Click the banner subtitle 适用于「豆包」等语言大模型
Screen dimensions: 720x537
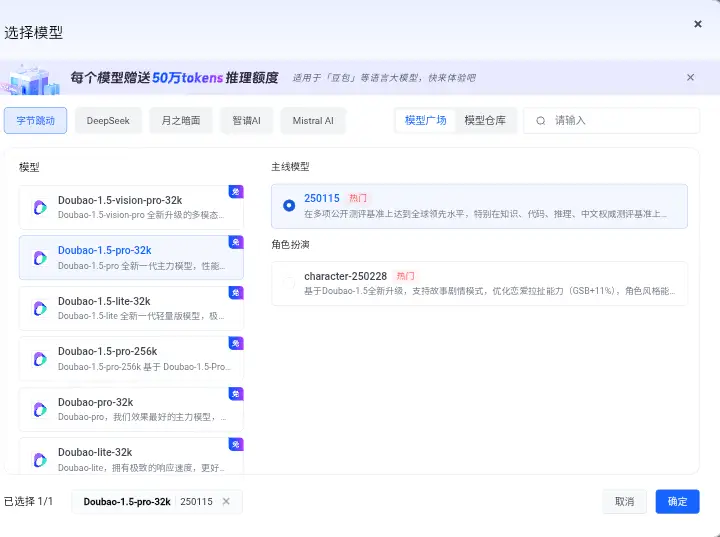384,78
